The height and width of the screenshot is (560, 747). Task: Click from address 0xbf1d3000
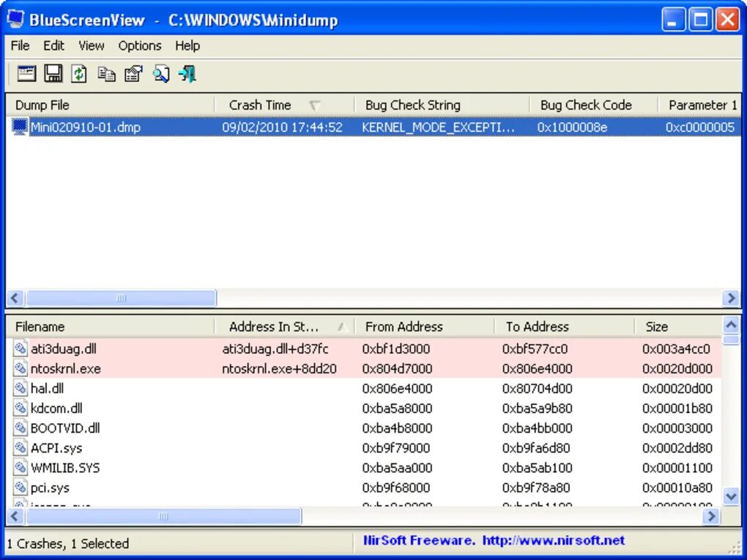point(396,349)
